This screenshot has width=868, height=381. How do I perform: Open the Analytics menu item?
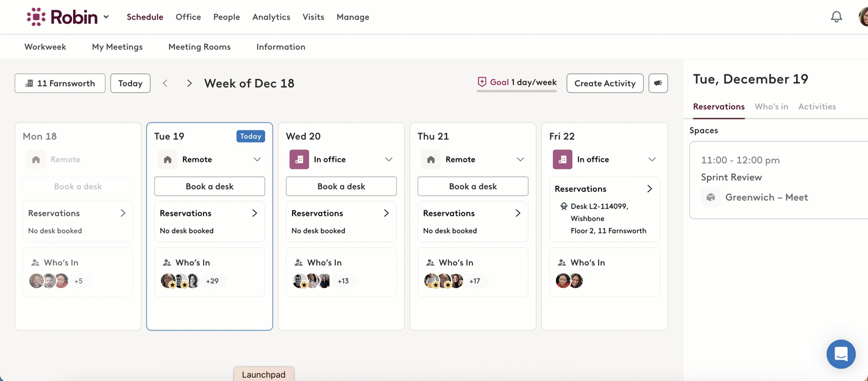(x=271, y=17)
